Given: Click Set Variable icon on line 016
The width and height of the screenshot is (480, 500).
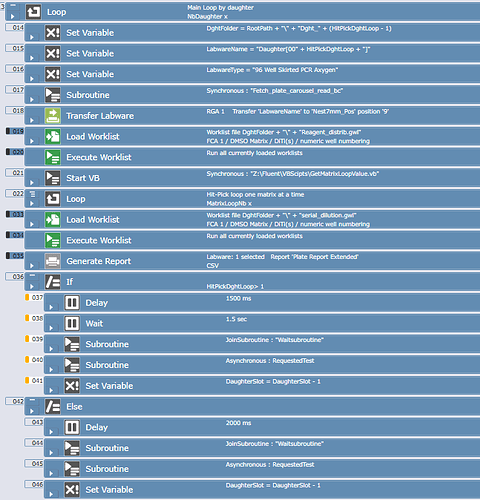Looking at the screenshot, I should pyautogui.click(x=53, y=74).
